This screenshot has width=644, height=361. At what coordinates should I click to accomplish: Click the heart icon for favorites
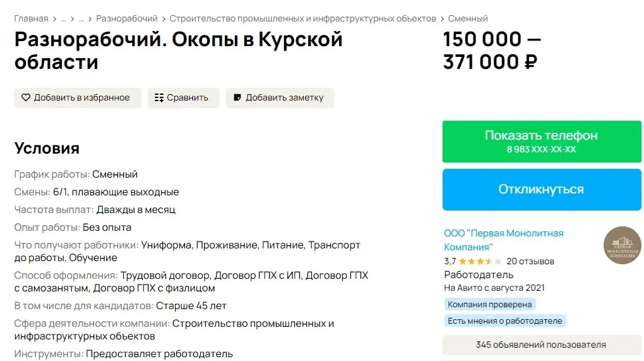(26, 98)
